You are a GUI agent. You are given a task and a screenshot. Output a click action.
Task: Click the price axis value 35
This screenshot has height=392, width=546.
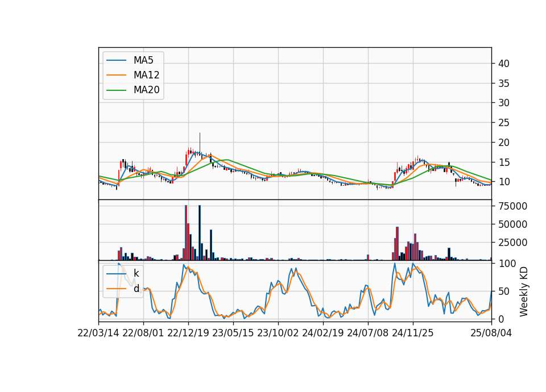point(504,84)
